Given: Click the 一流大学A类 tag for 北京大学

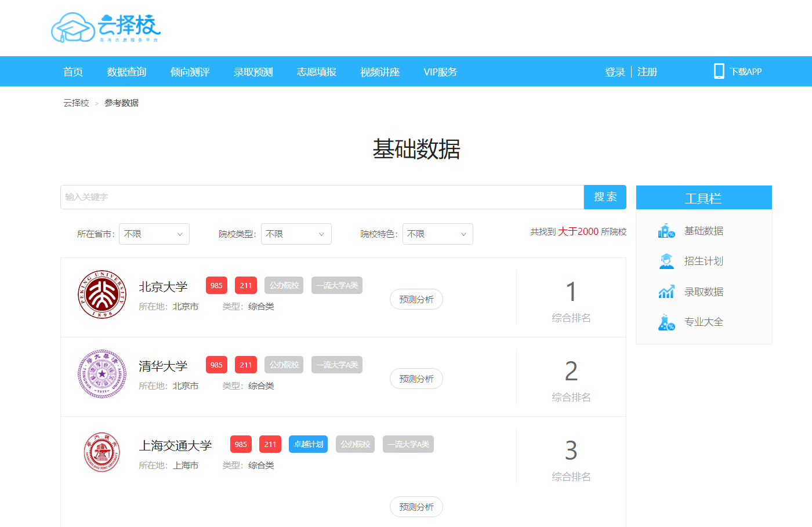Looking at the screenshot, I should (337, 285).
